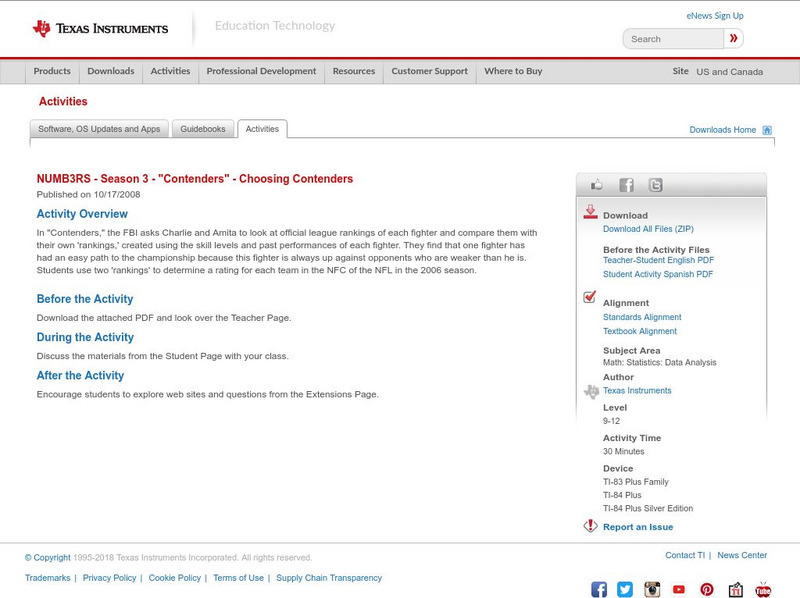This screenshot has height=598, width=800.
Task: Go to Downloads Home link
Action: 722,130
